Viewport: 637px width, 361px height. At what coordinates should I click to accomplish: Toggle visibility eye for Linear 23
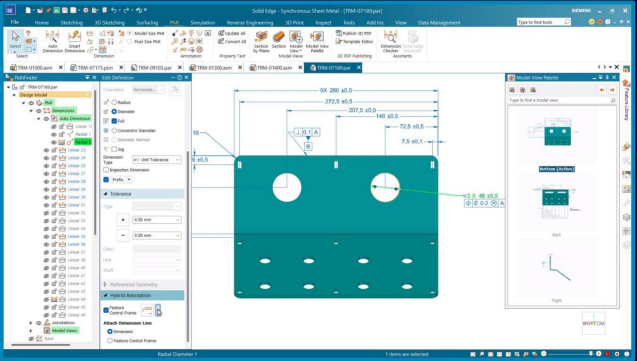point(46,150)
